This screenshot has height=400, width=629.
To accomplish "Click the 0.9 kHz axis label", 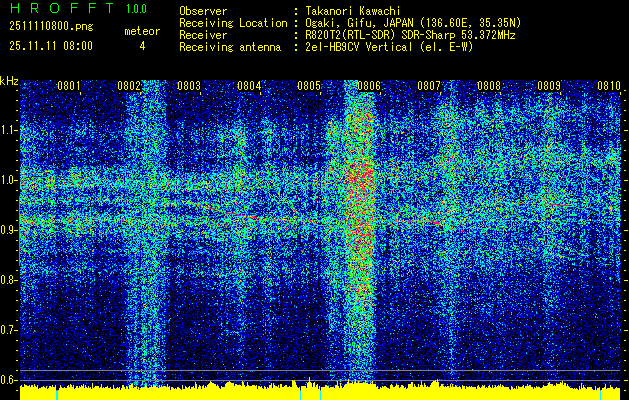I will (8, 230).
